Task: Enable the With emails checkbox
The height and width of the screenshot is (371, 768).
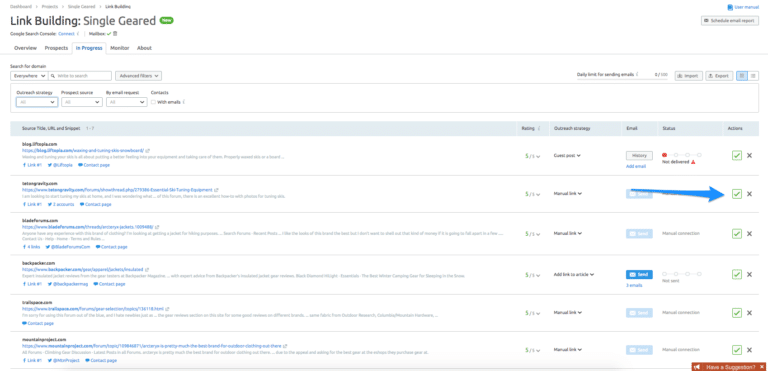Action: coord(153,102)
